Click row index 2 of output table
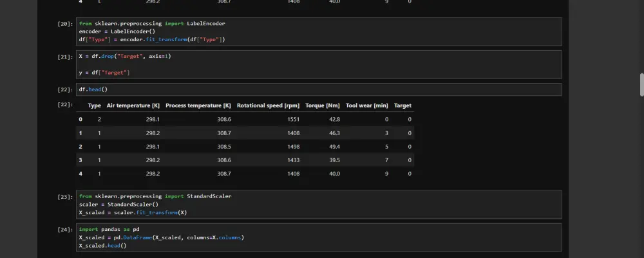This screenshot has width=644, height=258. click(x=80, y=147)
